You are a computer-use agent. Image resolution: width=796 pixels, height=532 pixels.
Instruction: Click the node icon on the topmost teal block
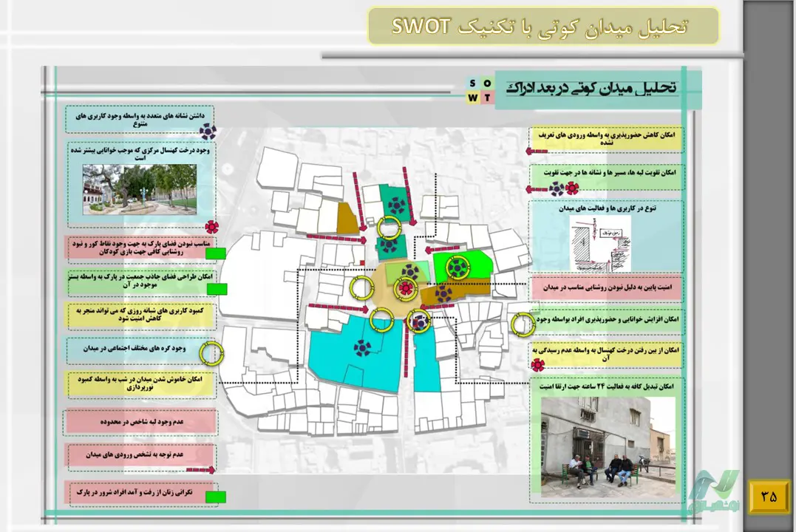coord(396,205)
